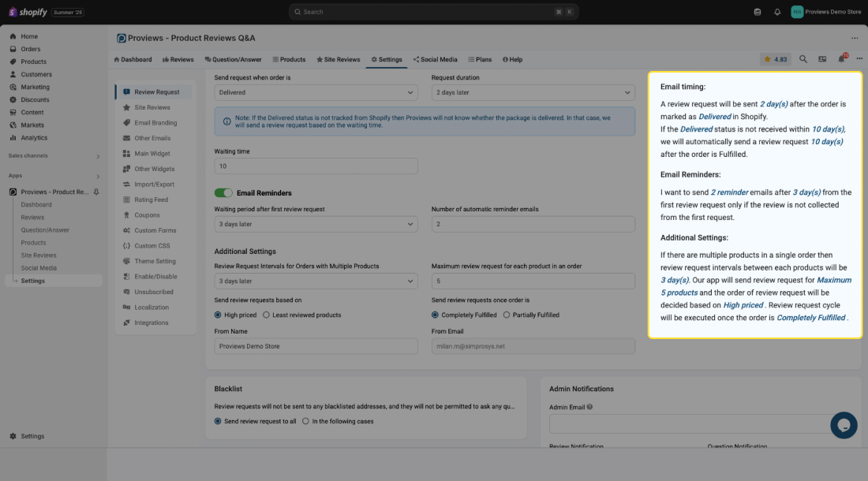Open Question/Answer in the app sub-navigation
Image resolution: width=868 pixels, height=481 pixels.
tap(45, 230)
